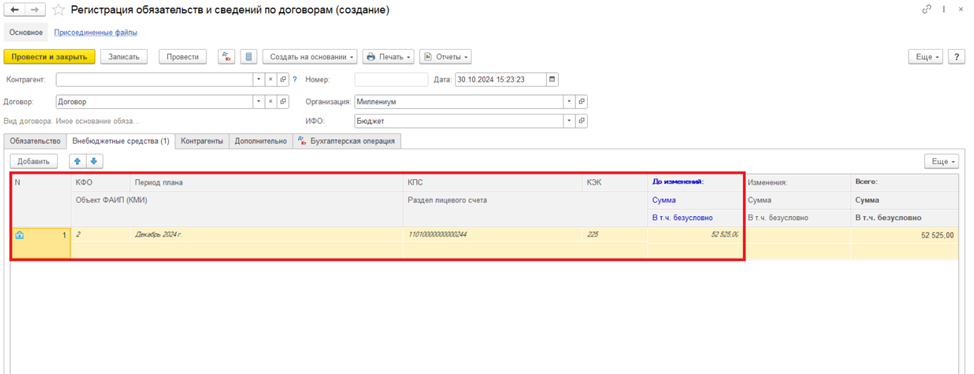Screen dimensions: 974x374
Task: Open the Создать на основании dropdown
Action: (311, 57)
